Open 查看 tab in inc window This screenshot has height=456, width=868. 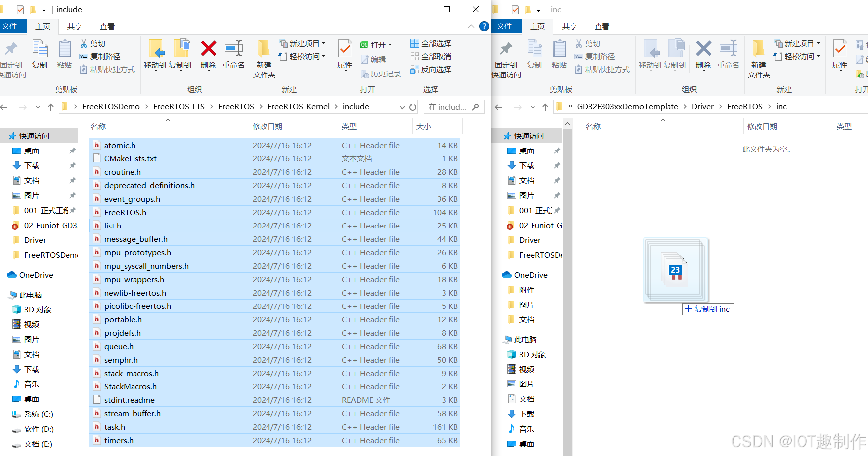pyautogui.click(x=602, y=26)
